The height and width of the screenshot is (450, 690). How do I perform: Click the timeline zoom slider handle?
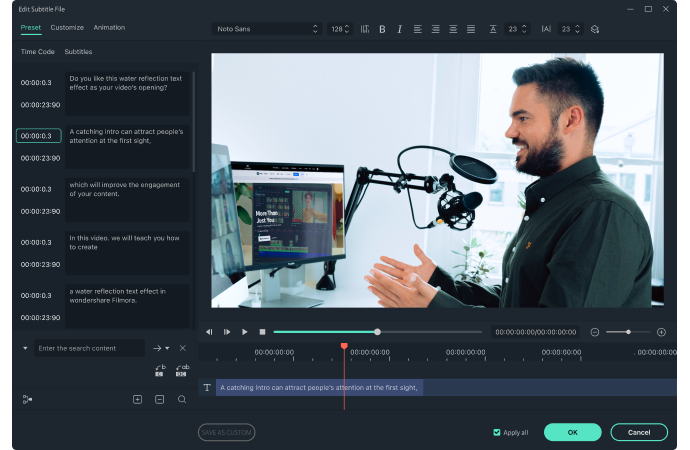pos(628,332)
